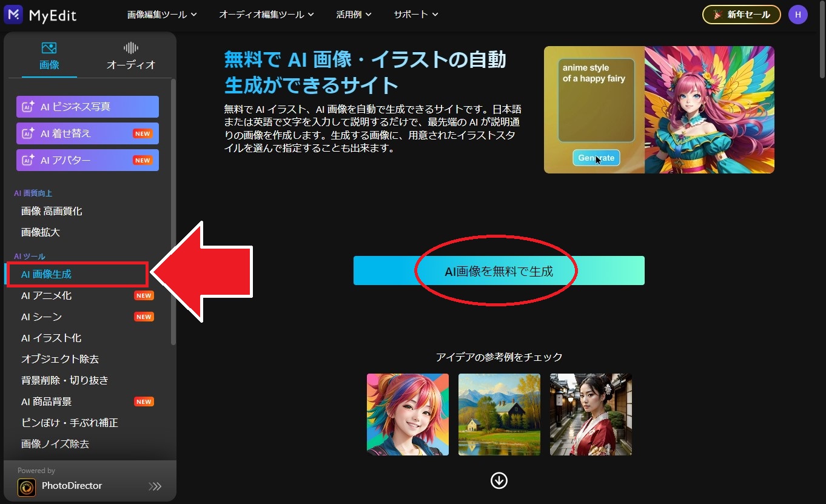Click the AI sparkle icon on AIアバター
Screen dimensions: 826x504
[28, 160]
